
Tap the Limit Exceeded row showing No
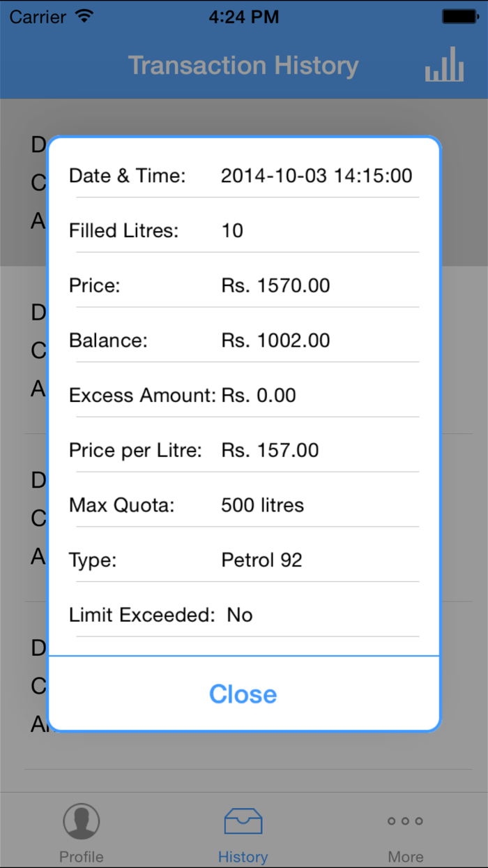point(243,615)
